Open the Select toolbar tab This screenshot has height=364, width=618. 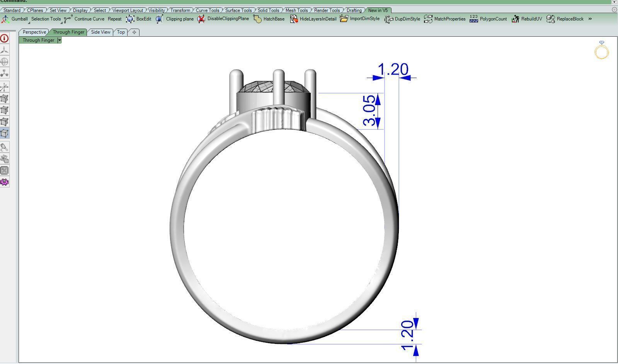point(100,10)
